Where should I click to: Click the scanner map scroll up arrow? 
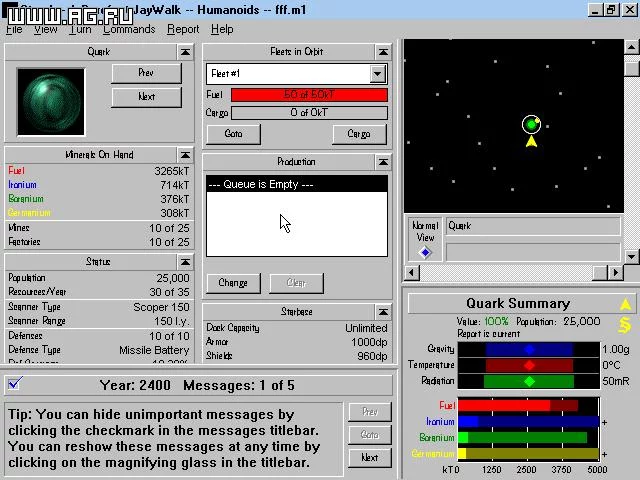tap(631, 47)
